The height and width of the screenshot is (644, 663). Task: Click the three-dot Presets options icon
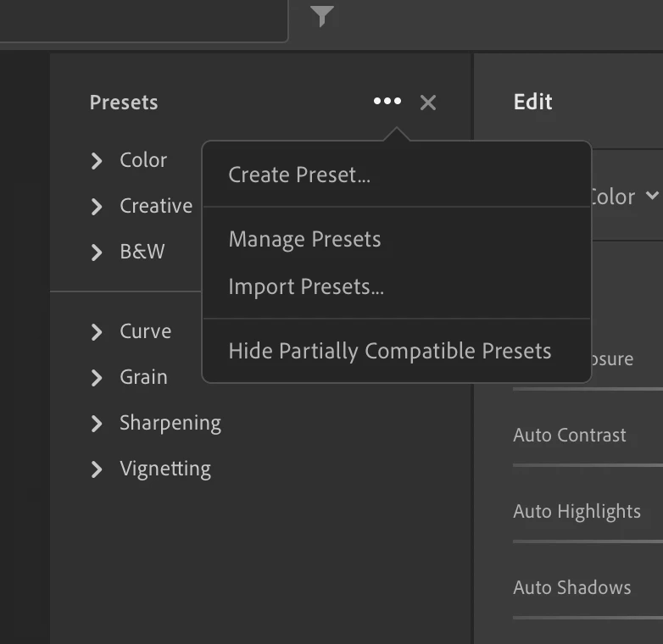[387, 102]
